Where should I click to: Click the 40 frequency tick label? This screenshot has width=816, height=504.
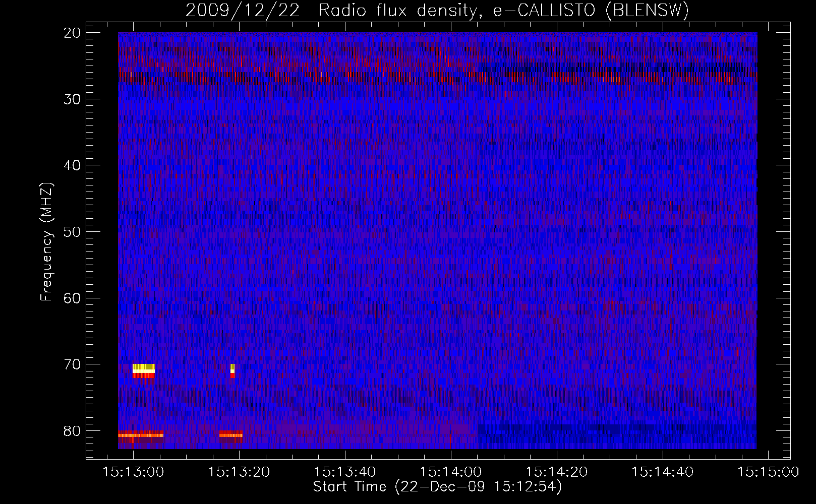pos(73,165)
